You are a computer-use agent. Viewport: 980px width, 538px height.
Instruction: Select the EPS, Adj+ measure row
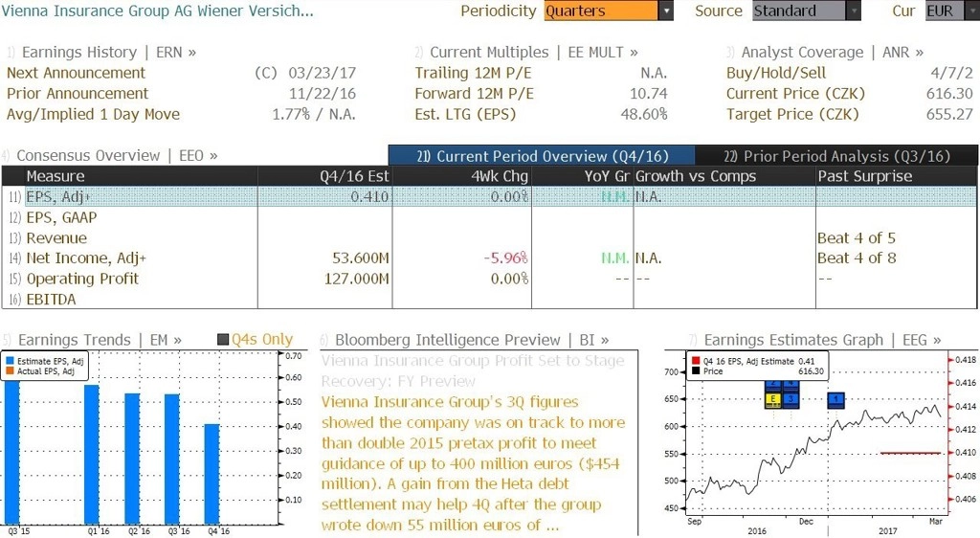489,197
